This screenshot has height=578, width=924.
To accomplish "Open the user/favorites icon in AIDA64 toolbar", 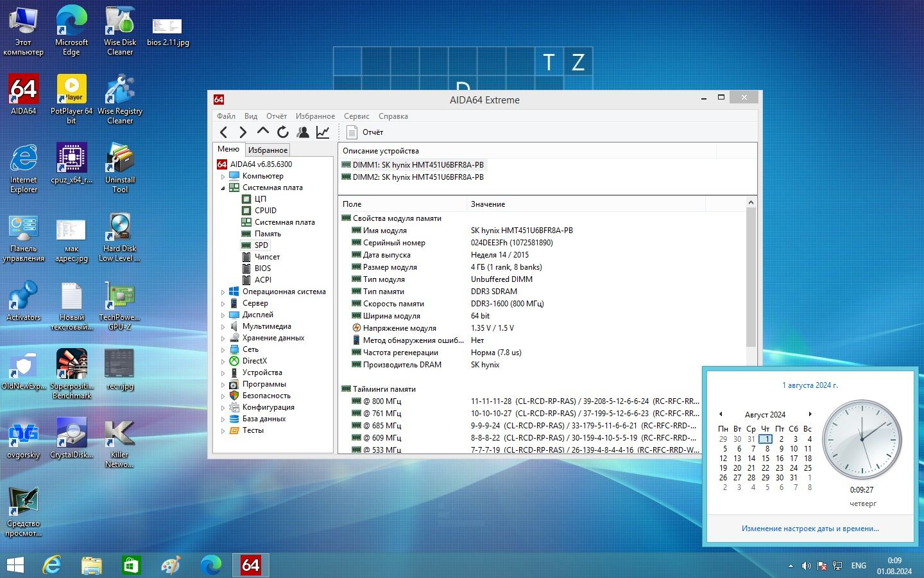I will pyautogui.click(x=303, y=132).
